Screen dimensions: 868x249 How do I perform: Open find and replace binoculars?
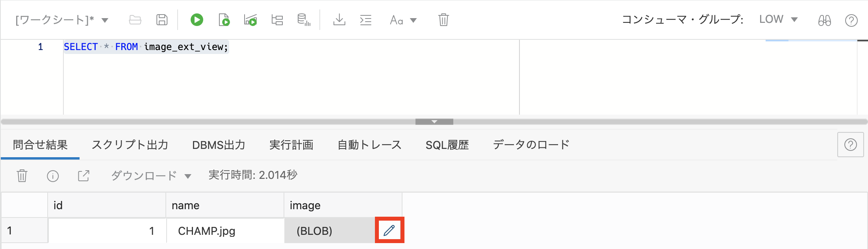pyautogui.click(x=825, y=20)
